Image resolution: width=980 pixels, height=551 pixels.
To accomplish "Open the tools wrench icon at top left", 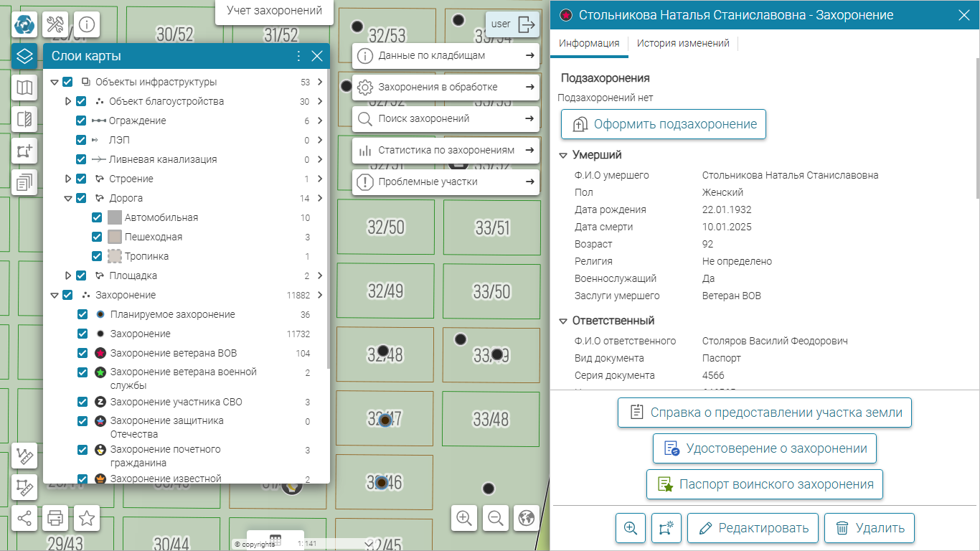I will click(x=55, y=24).
